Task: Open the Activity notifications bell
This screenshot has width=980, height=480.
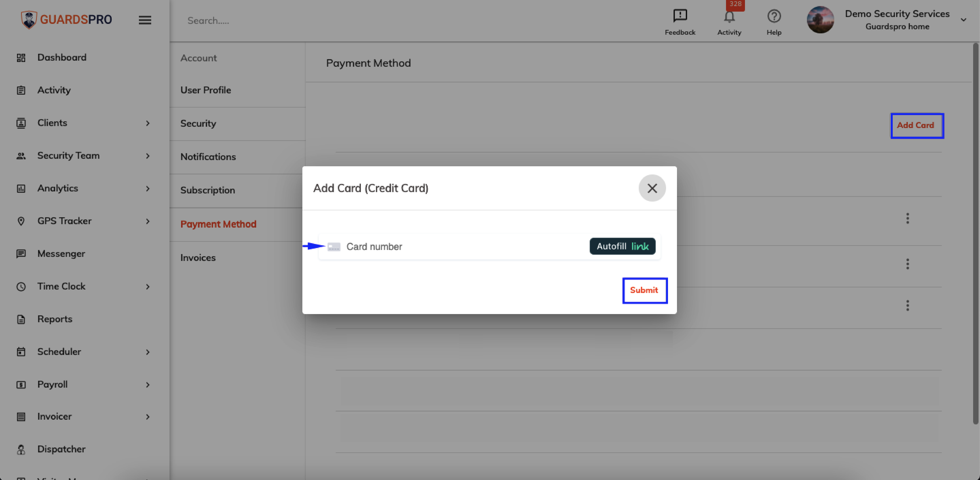Action: pyautogui.click(x=729, y=17)
